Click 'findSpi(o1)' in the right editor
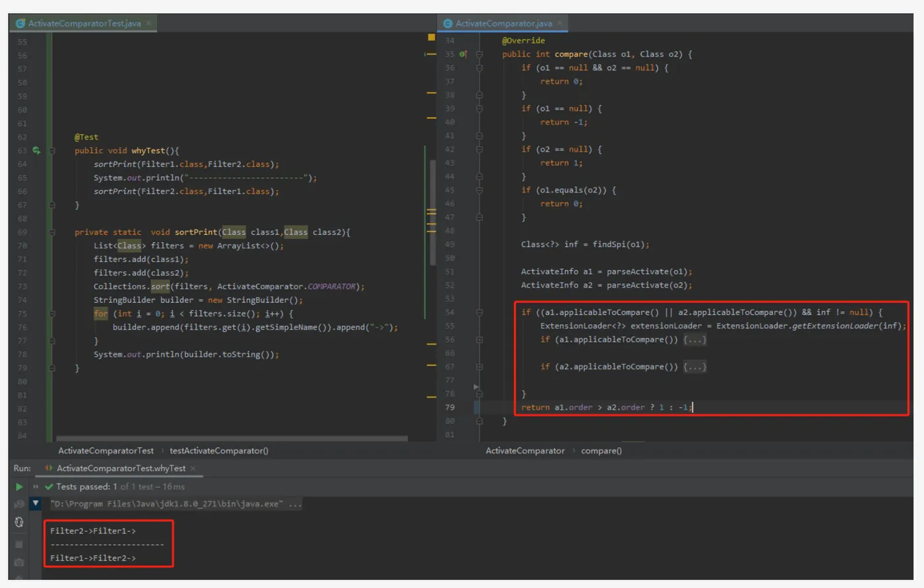Image resolution: width=924 pixels, height=588 pixels. click(x=619, y=245)
